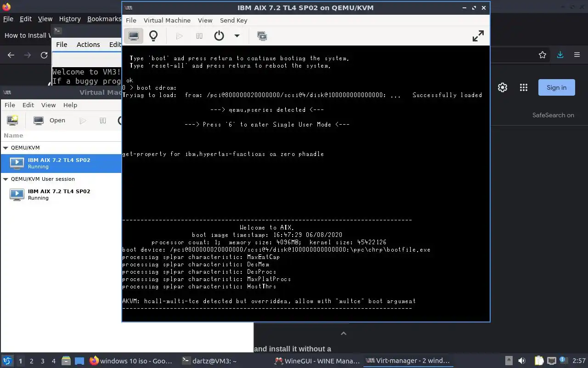
Task: Open Virtual Machine menu
Action: pos(167,20)
